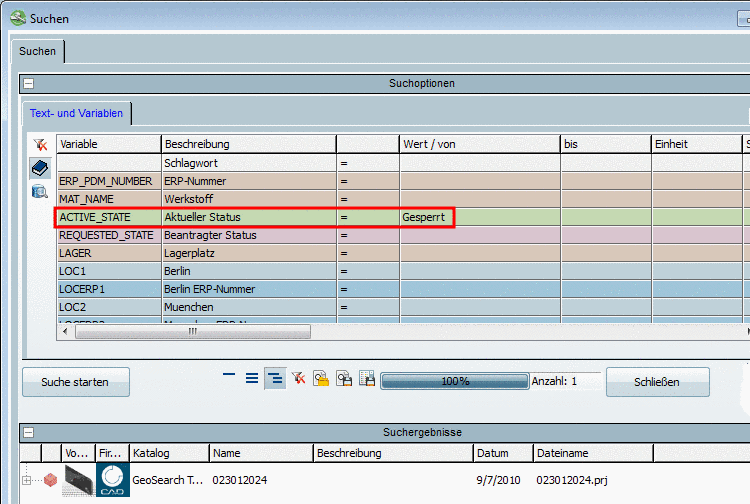The height and width of the screenshot is (504, 750).
Task: Click the Dateiname column header in results
Action: [593, 453]
